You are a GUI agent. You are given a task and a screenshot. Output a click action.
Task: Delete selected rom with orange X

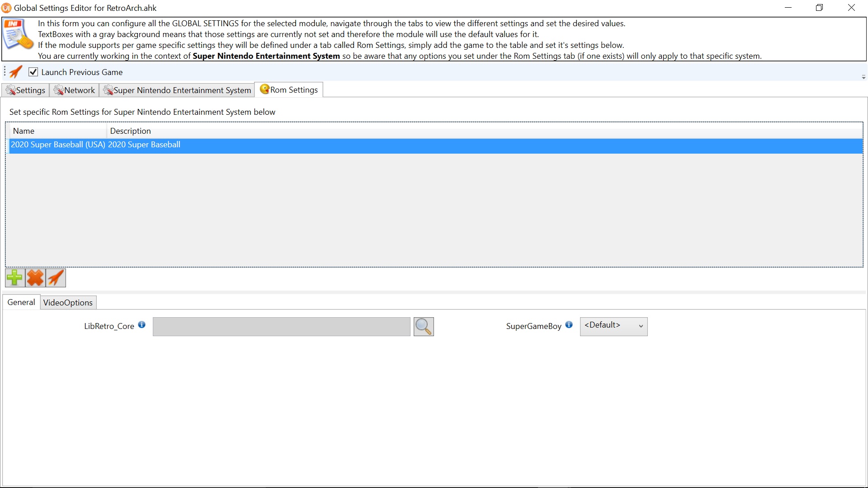[x=35, y=278]
